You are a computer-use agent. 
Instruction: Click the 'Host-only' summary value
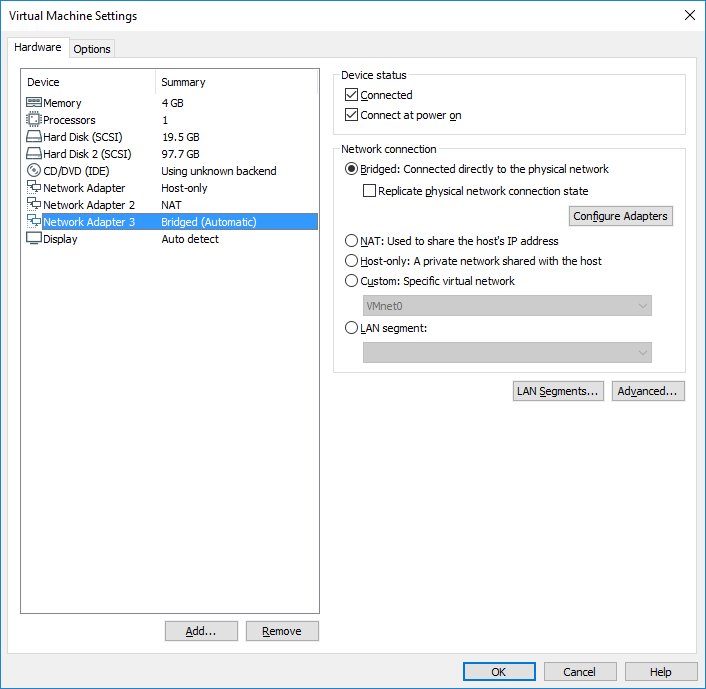coord(184,188)
